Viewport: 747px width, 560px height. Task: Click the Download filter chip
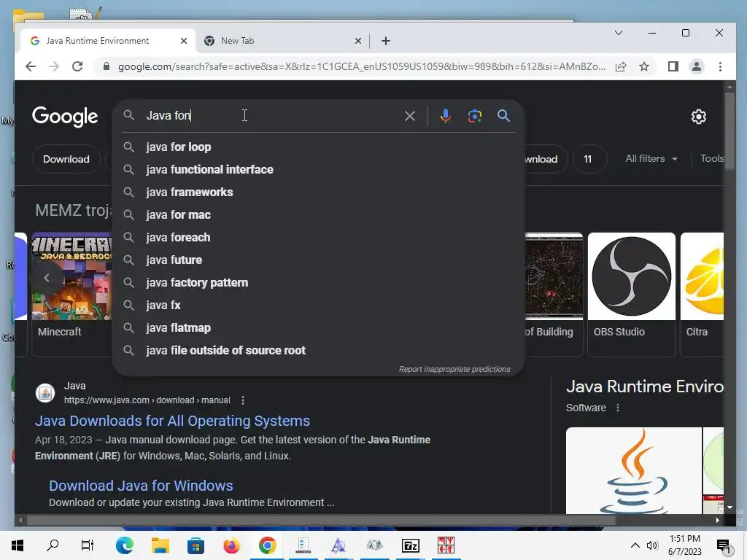pyautogui.click(x=66, y=159)
